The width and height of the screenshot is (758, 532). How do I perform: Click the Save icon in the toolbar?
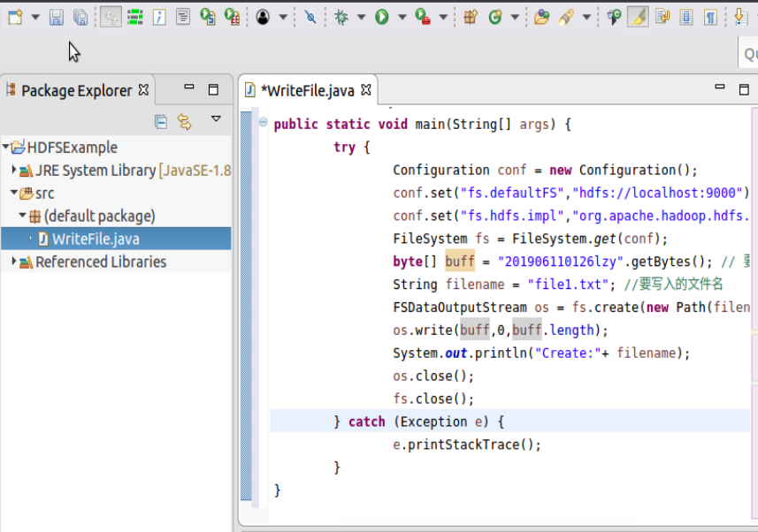tap(56, 17)
